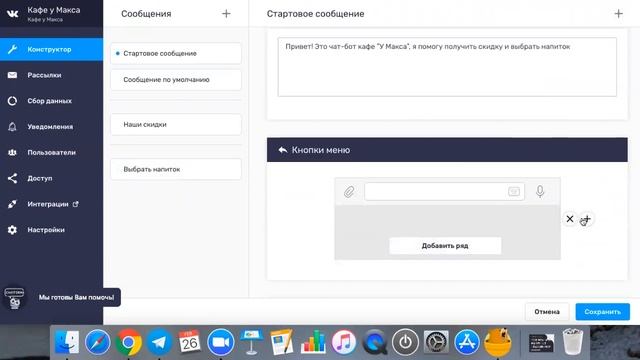Open Finder from the dock
640x360 pixels.
[67, 342]
